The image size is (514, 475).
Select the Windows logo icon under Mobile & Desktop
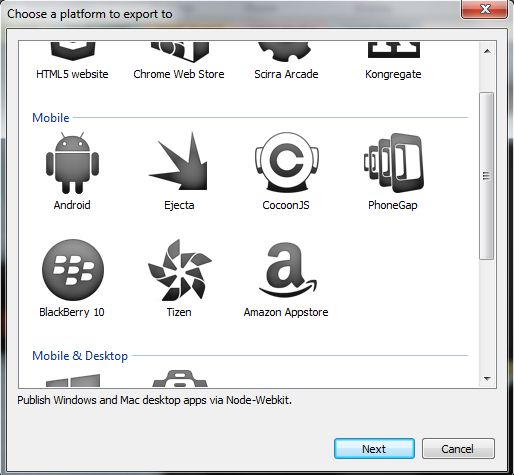73,380
